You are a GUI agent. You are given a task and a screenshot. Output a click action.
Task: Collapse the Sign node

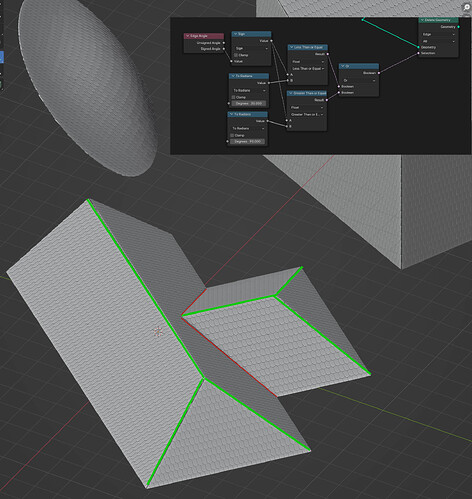[235, 34]
